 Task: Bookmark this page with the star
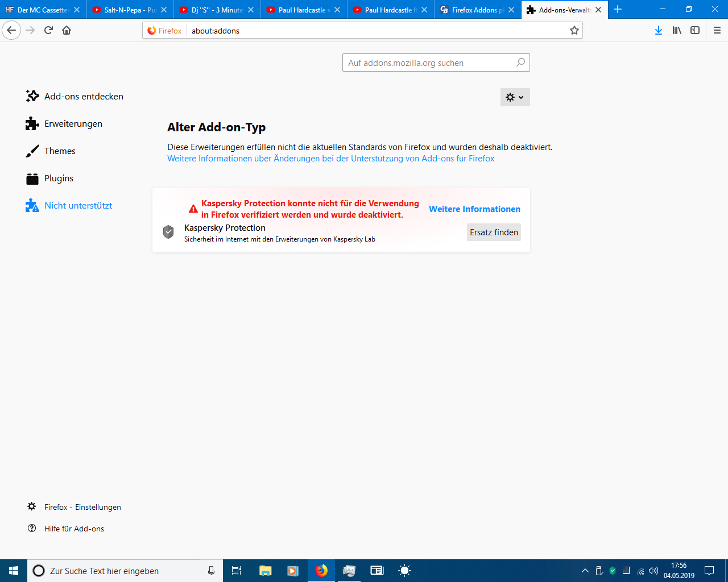(x=574, y=30)
